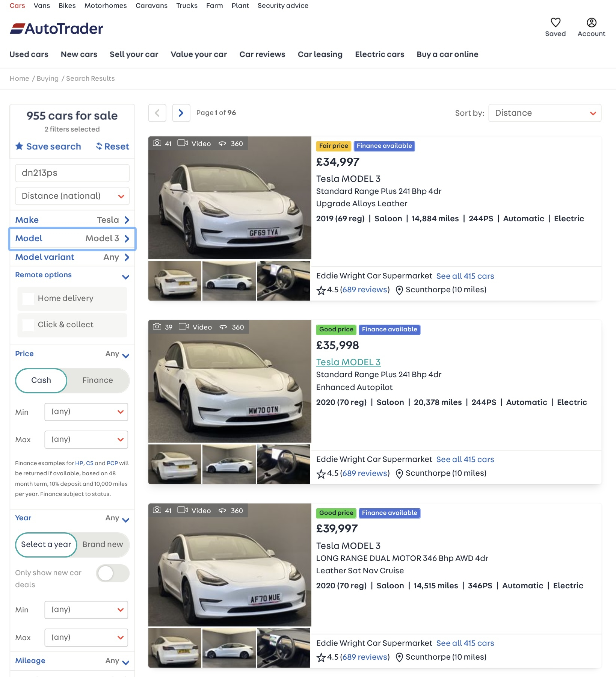
Task: Open the Sort by Distance dropdown
Action: point(545,113)
